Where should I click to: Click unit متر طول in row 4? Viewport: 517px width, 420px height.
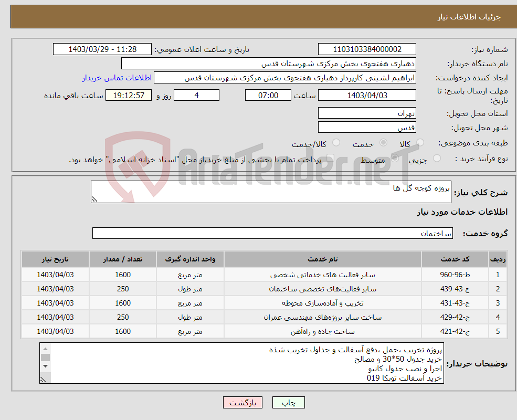tap(190, 317)
